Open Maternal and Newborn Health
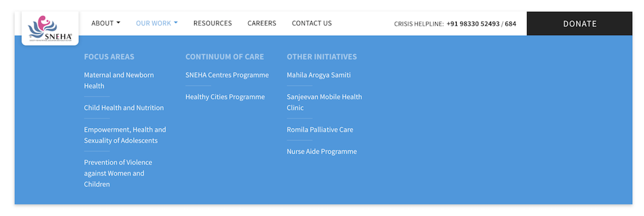The width and height of the screenshot is (644, 216). [119, 81]
